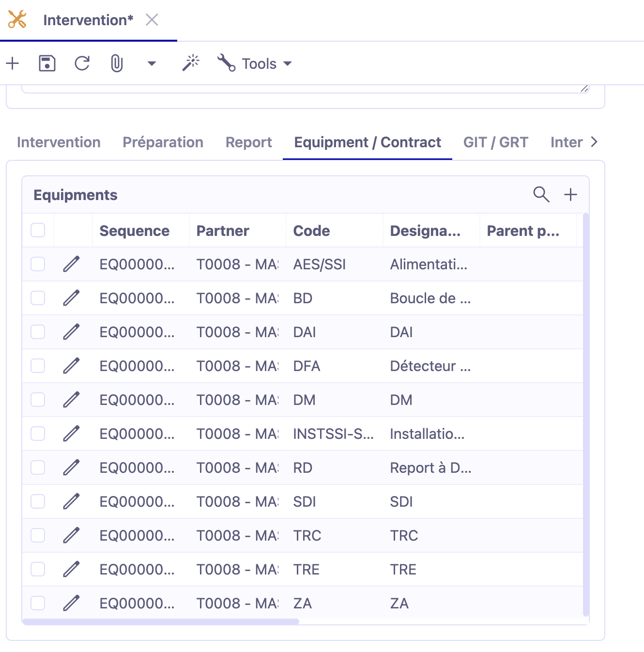Expand the small caret dropdown beside paperclip
The height and width of the screenshot is (652, 644).
pyautogui.click(x=152, y=63)
